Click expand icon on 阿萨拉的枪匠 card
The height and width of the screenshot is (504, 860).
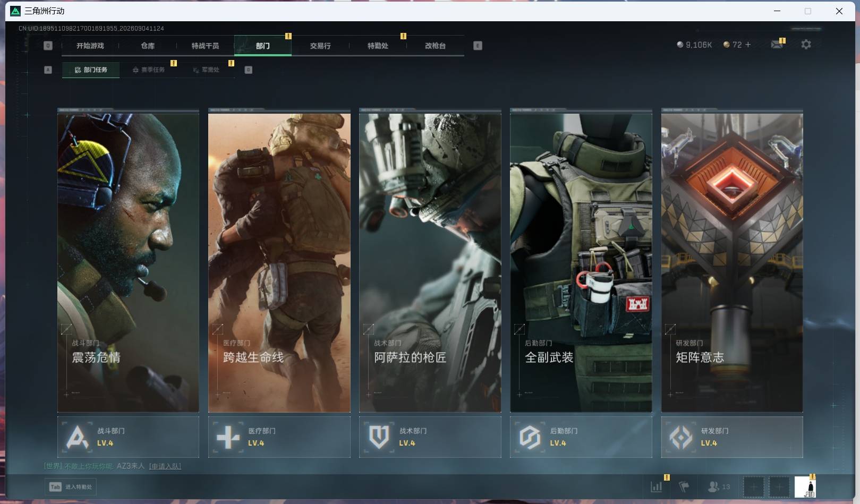368,329
